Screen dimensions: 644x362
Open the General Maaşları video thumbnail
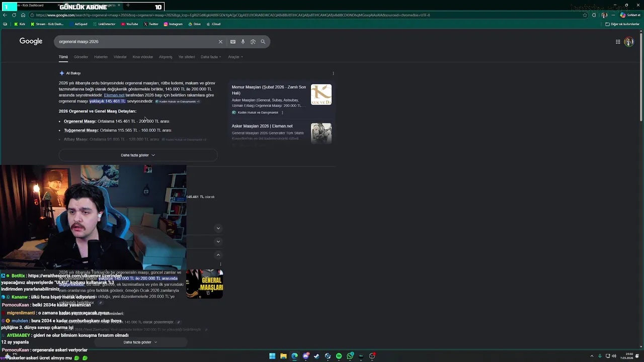(205, 284)
